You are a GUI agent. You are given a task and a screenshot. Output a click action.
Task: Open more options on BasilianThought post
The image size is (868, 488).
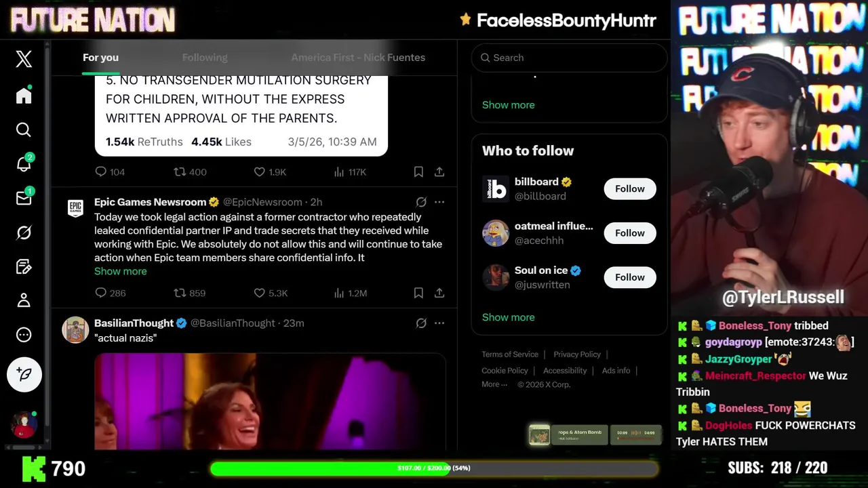click(x=439, y=323)
